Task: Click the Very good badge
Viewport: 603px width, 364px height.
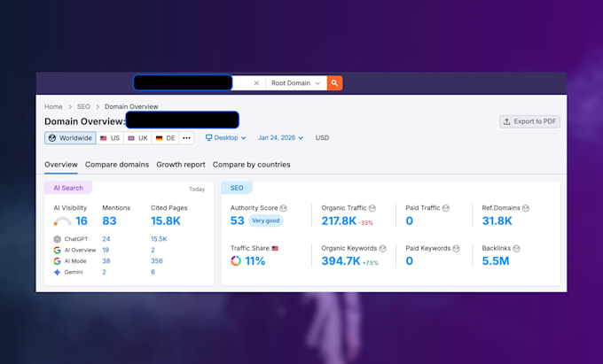Action: (x=266, y=221)
